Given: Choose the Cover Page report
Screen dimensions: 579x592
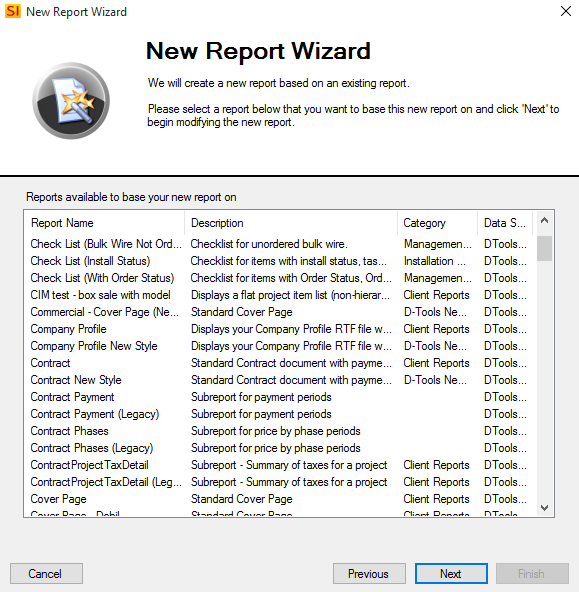Looking at the screenshot, I should pos(279,499).
